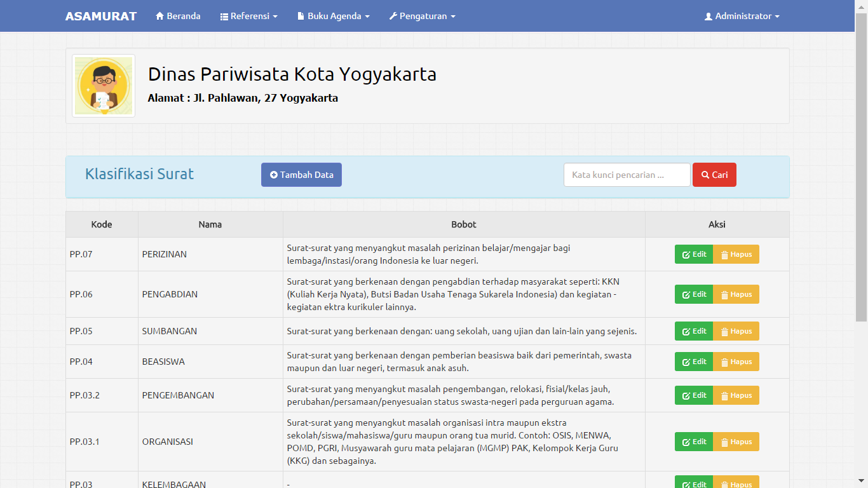The height and width of the screenshot is (488, 868).
Task: Click the wrench icon beside Pengaturan
Action: tap(393, 17)
